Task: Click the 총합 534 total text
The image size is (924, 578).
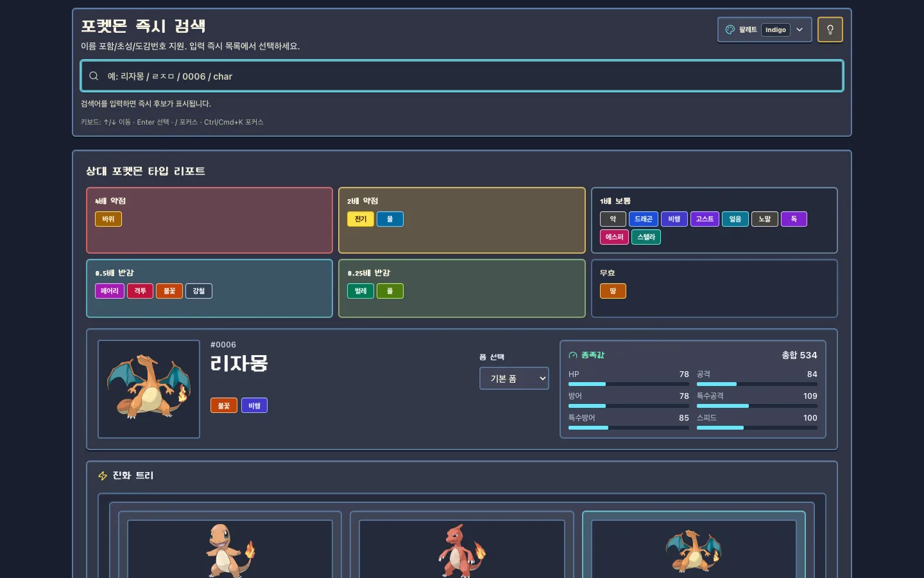Action: [799, 355]
